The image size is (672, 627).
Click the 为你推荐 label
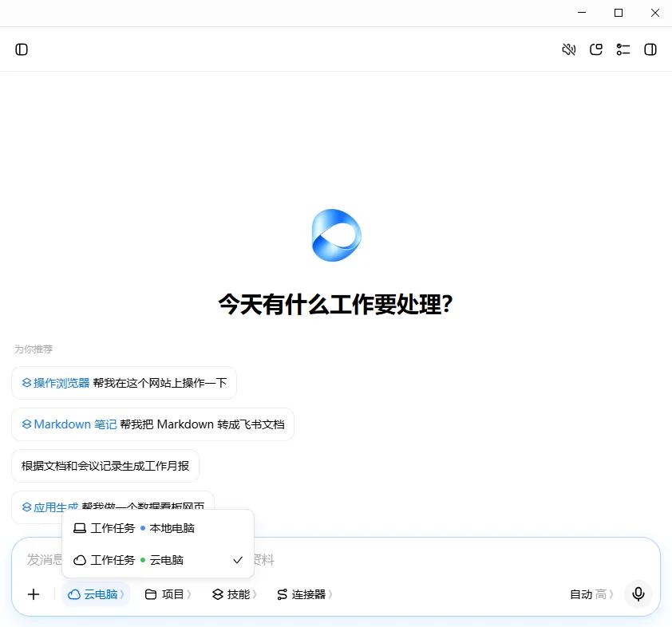[x=34, y=349]
